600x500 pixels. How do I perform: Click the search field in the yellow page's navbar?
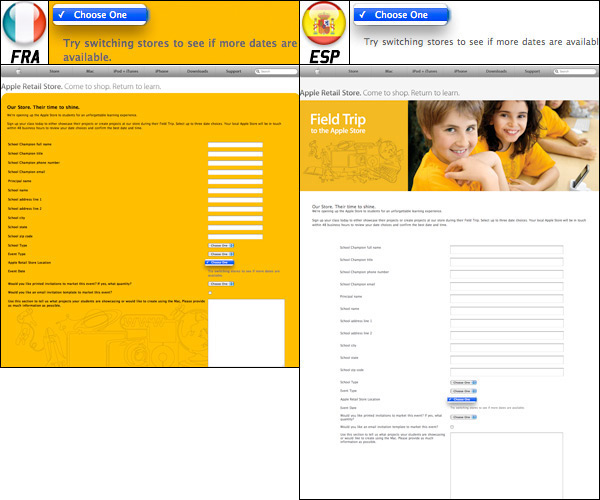point(277,73)
